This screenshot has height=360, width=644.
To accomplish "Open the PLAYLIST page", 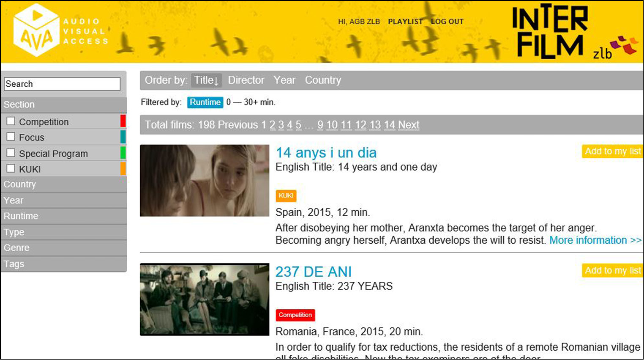I will pyautogui.click(x=405, y=22).
